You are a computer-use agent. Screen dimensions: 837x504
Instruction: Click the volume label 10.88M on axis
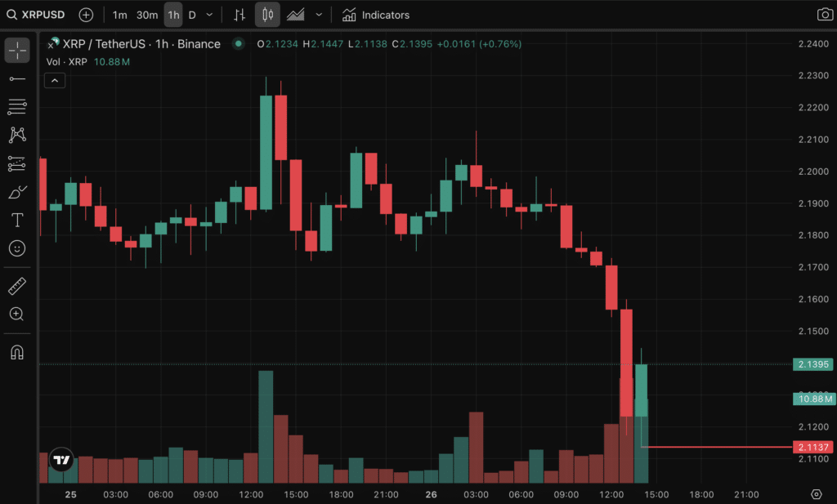click(814, 399)
